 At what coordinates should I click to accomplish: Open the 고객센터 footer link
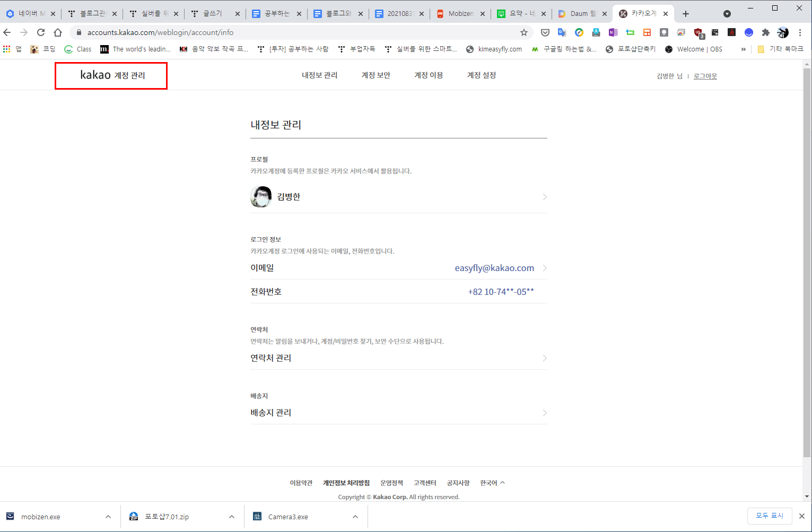(425, 483)
